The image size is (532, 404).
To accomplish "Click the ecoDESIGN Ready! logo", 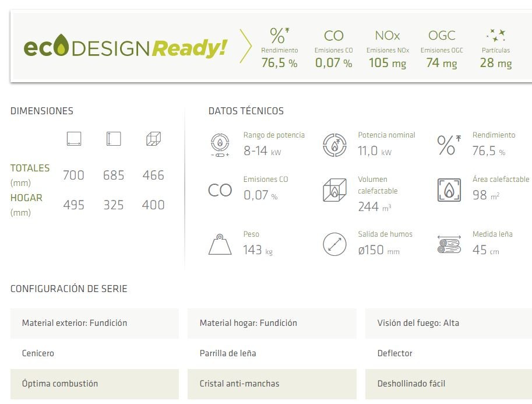I will tap(125, 47).
